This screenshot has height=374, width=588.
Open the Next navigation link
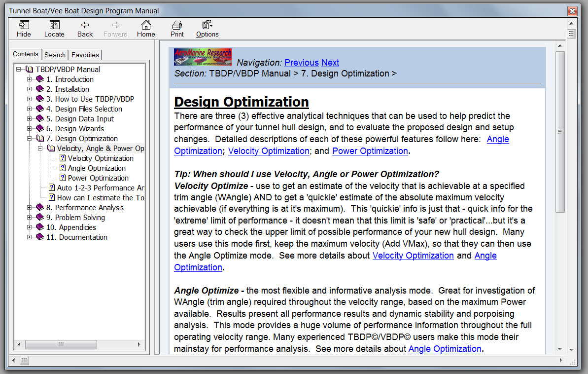[x=330, y=62]
